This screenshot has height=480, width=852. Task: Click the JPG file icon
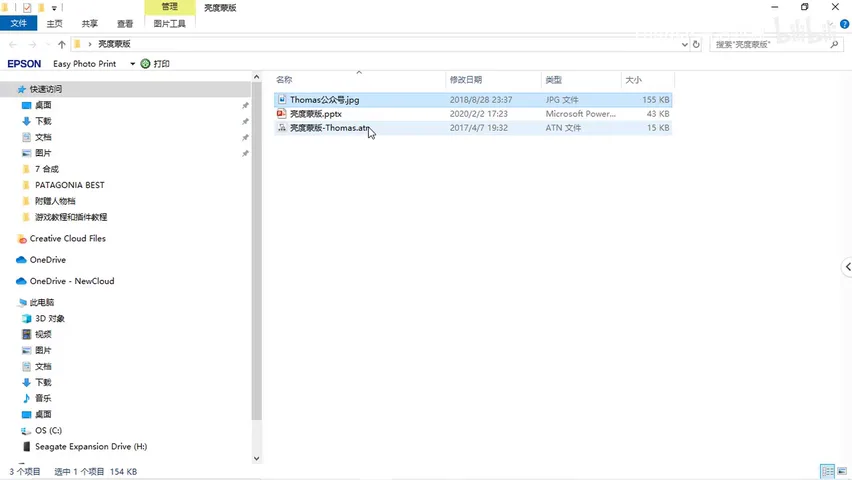281,99
